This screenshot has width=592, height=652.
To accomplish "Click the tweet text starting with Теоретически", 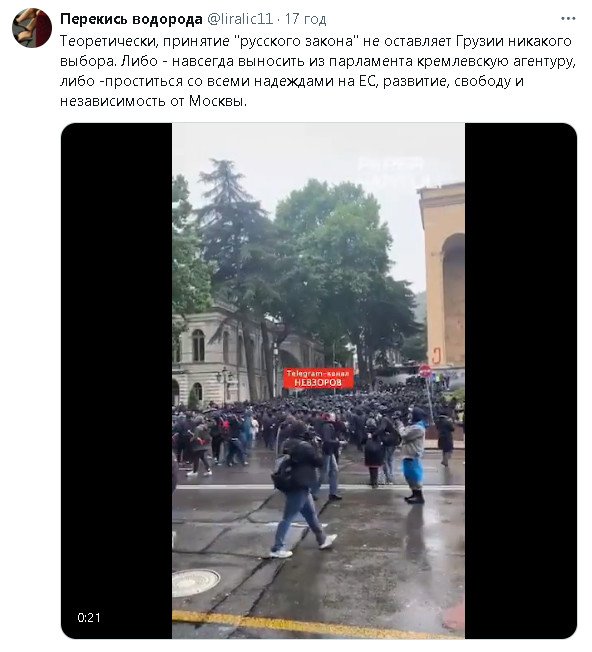I will 317,71.
